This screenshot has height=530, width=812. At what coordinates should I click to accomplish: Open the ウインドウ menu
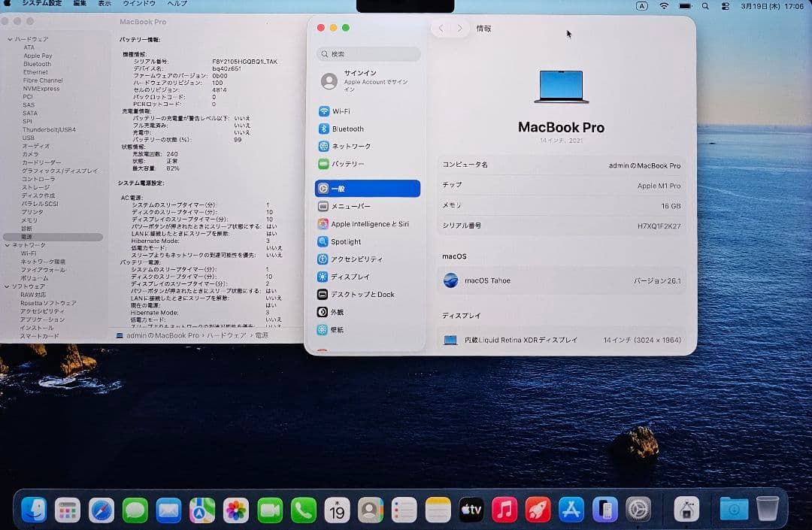(x=139, y=4)
